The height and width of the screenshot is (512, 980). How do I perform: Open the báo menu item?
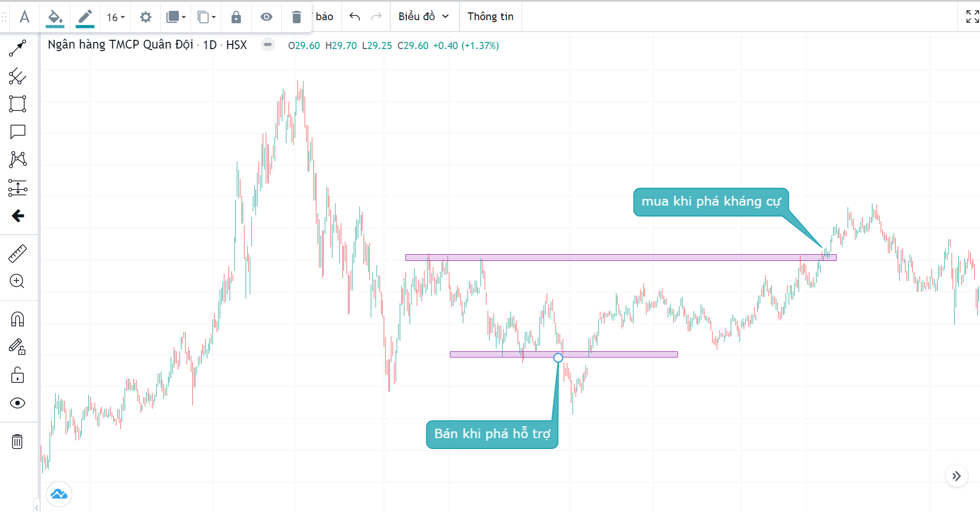[324, 17]
